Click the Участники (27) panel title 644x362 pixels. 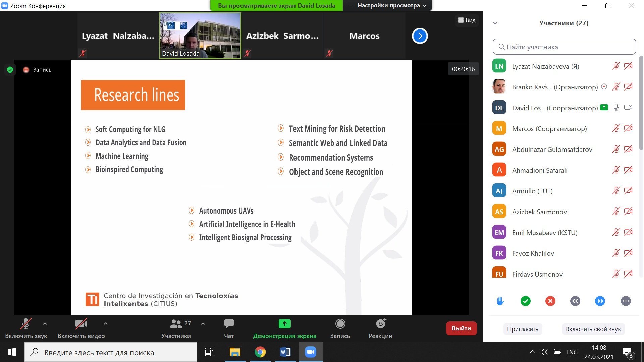(x=564, y=23)
